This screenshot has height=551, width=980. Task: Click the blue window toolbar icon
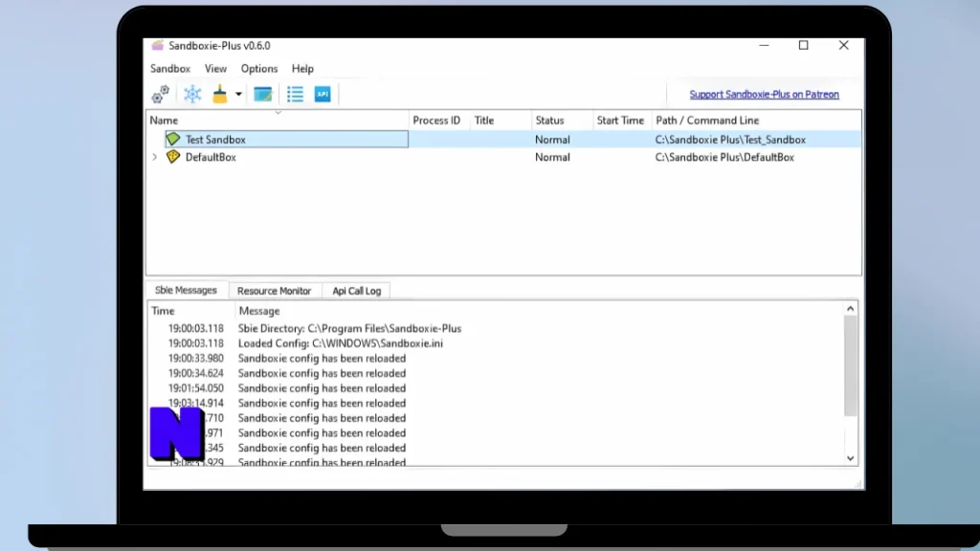pyautogui.click(x=263, y=95)
